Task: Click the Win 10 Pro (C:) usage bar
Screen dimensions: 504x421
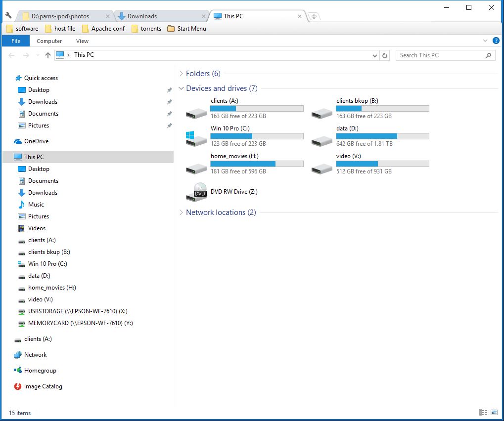Action: pos(257,136)
